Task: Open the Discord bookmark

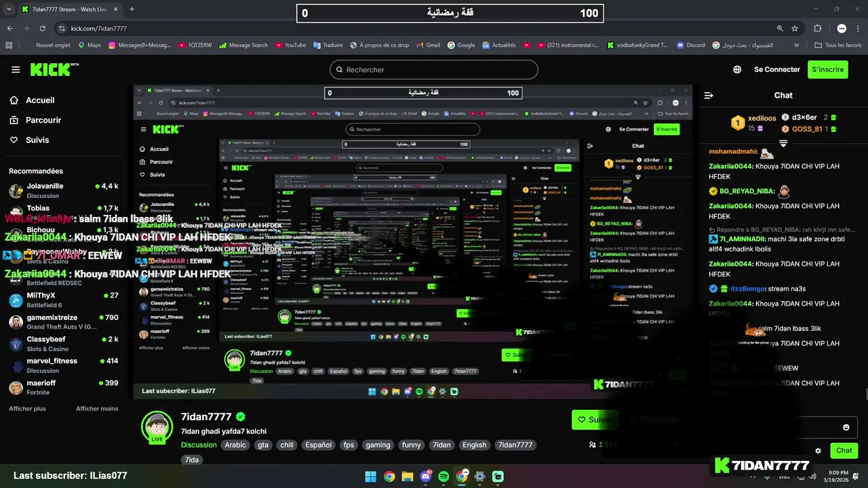Action: point(690,45)
